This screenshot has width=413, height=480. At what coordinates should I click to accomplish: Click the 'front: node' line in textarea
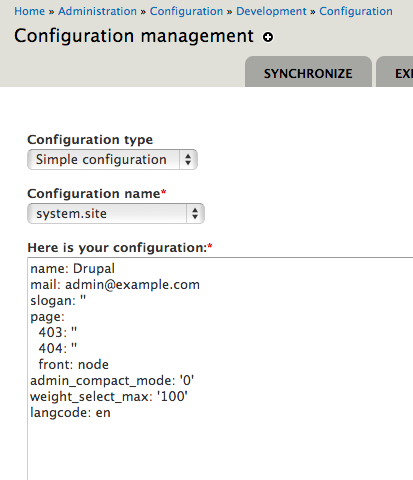coord(73,364)
